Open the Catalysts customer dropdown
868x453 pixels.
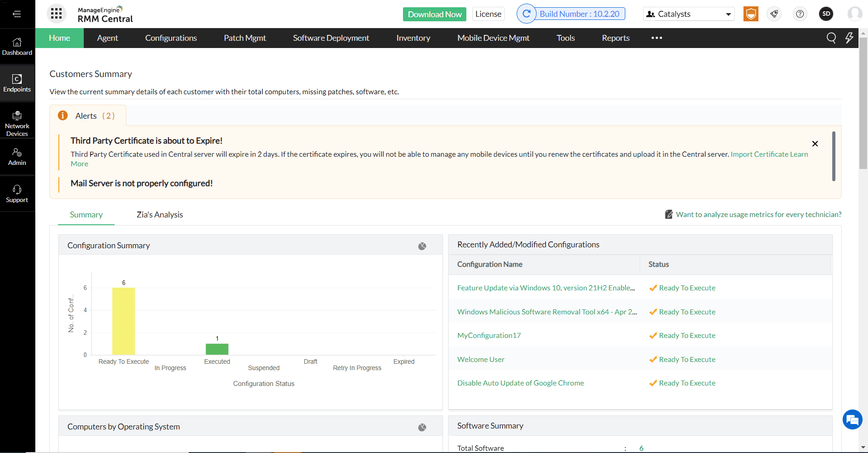[688, 14]
